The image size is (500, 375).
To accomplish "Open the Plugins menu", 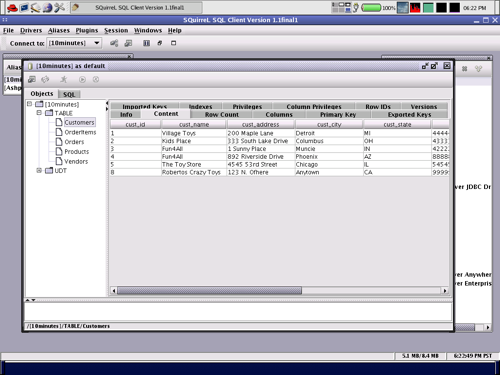I will [x=87, y=30].
